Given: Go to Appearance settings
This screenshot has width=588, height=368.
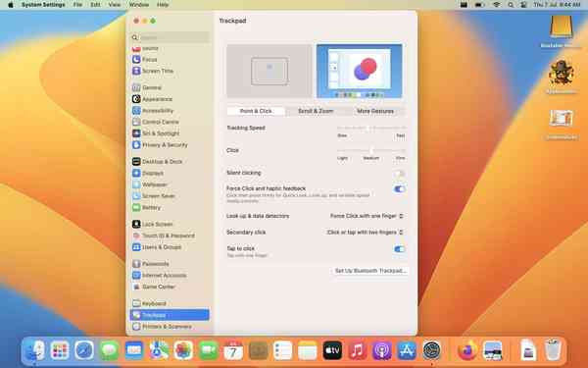Looking at the screenshot, I should 170,99.
